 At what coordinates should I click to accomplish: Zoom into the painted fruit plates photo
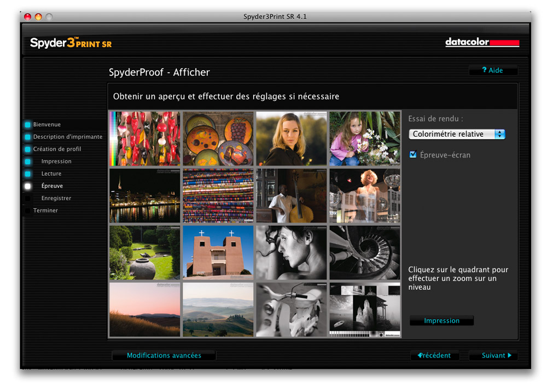pos(218,138)
